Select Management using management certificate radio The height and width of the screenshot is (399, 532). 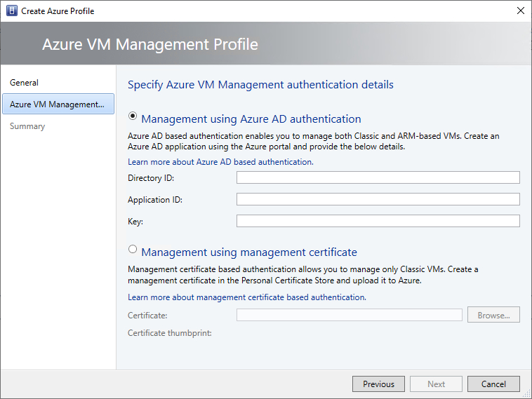click(133, 249)
